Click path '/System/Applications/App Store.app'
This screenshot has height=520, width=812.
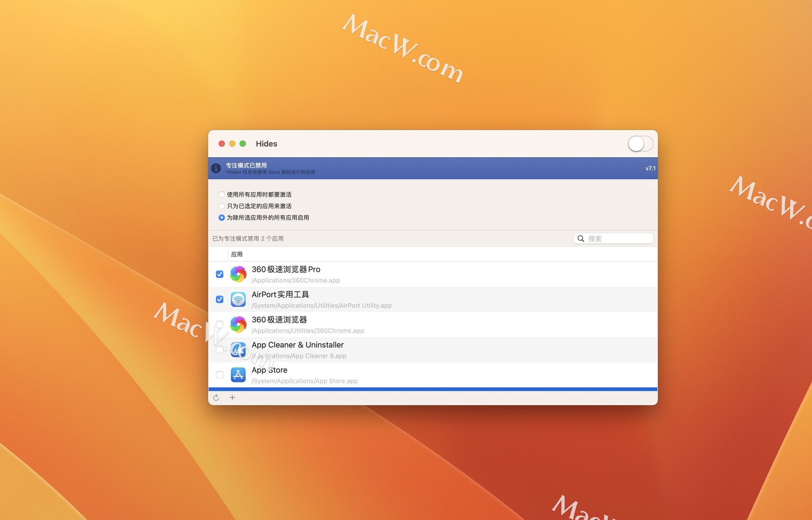[x=304, y=381]
